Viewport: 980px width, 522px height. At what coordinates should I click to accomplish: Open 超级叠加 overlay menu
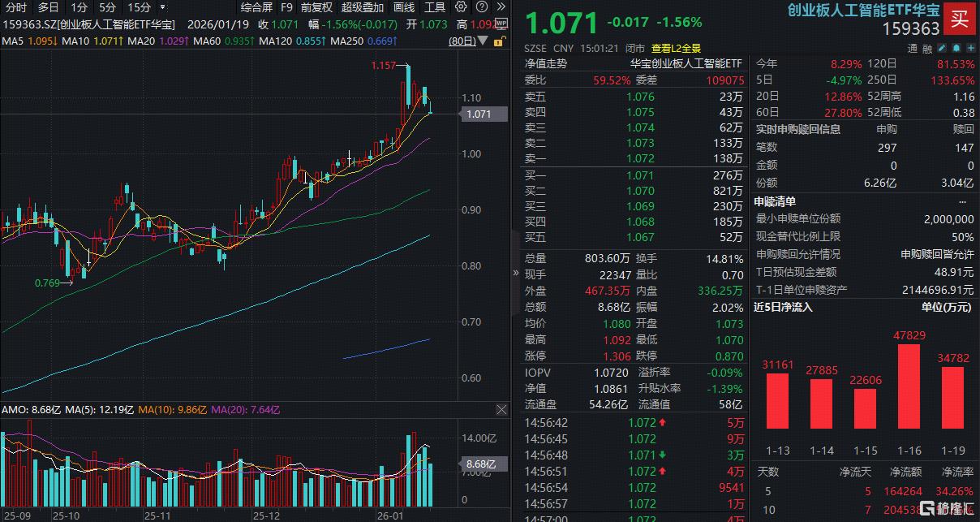click(362, 7)
